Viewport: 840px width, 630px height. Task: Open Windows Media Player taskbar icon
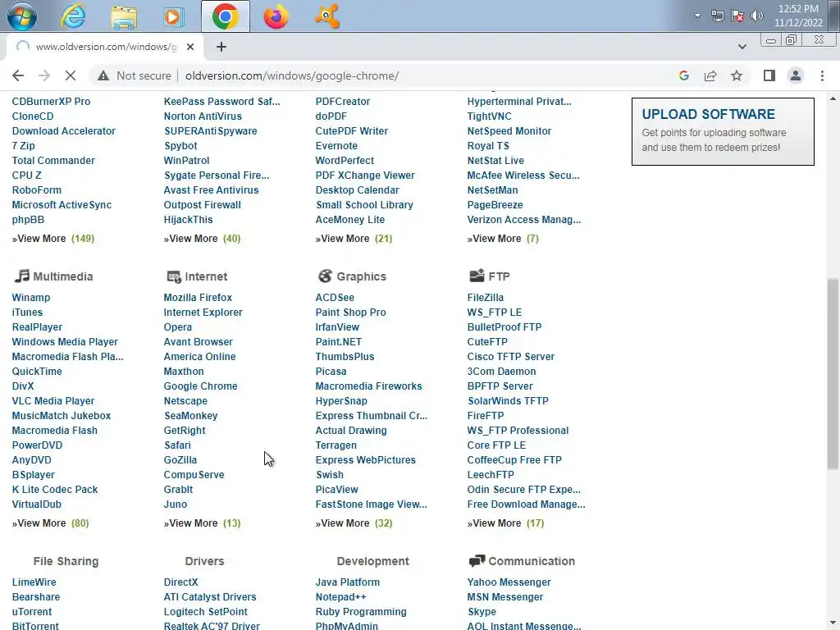(173, 16)
